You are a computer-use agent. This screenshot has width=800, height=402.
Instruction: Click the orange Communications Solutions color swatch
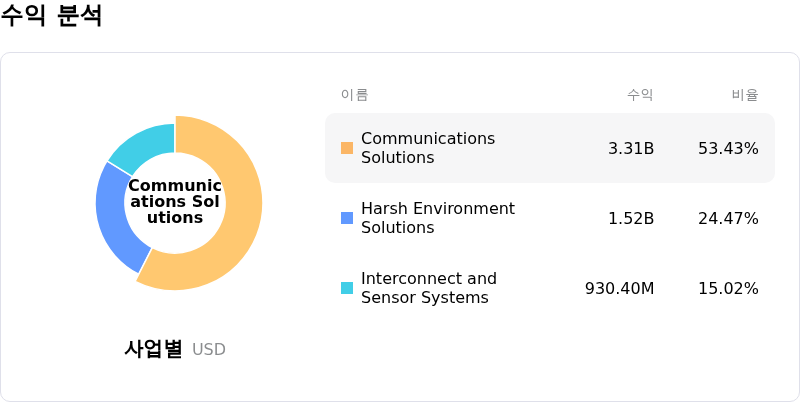pos(347,148)
